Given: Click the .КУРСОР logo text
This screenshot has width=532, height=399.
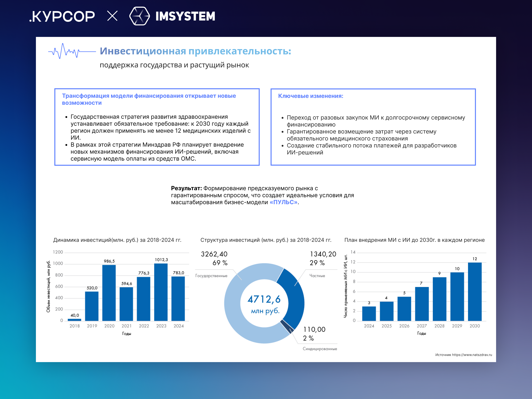Looking at the screenshot, I should [62, 17].
